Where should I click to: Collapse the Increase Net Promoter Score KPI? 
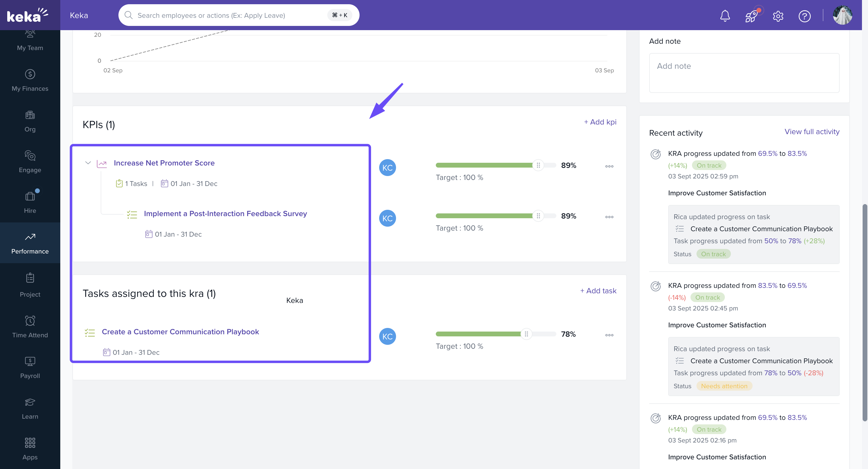click(88, 163)
